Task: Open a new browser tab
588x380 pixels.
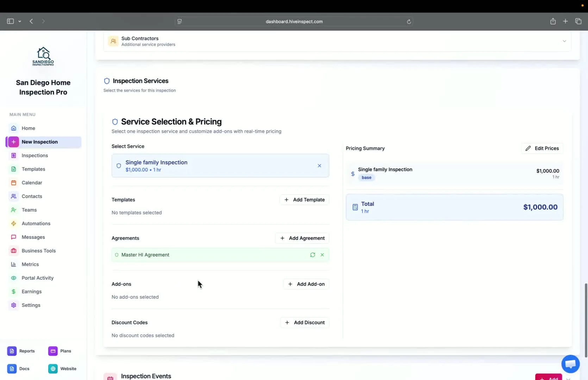Action: click(x=565, y=21)
